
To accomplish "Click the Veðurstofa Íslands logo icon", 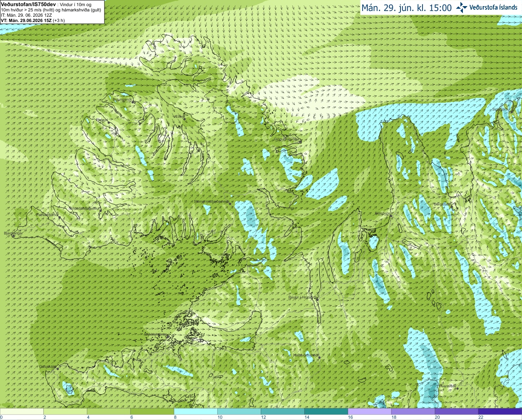I will [x=462, y=7].
